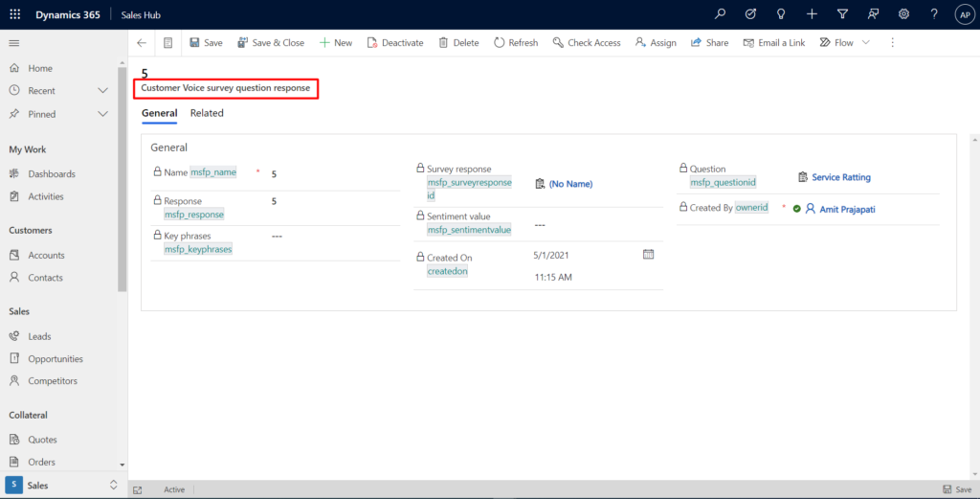Open the Service Ratting question link

tap(841, 177)
